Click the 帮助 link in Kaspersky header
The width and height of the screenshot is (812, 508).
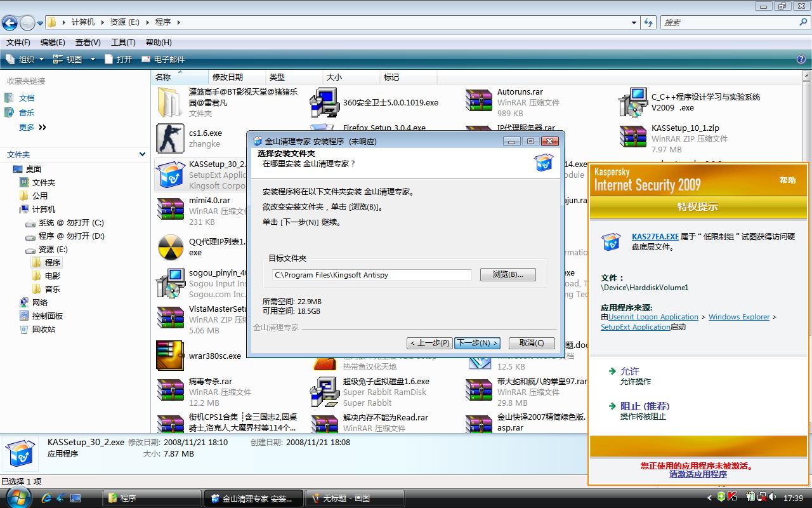click(x=788, y=180)
